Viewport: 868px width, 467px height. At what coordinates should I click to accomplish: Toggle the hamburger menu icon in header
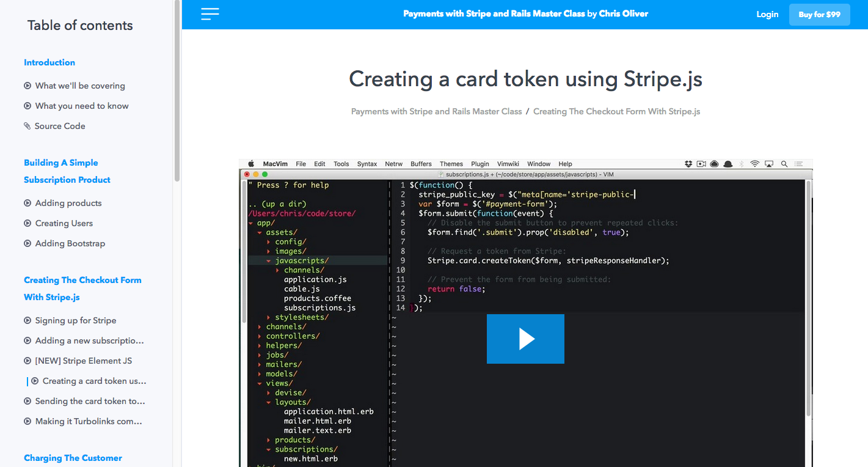click(210, 14)
